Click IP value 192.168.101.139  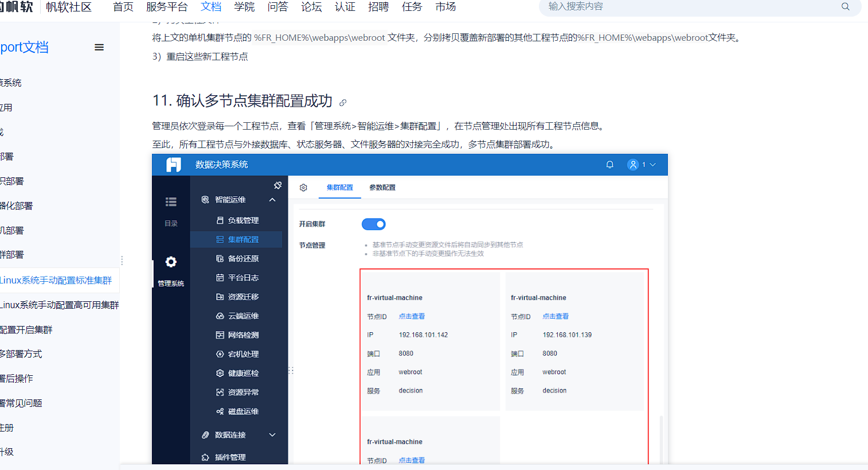(567, 335)
